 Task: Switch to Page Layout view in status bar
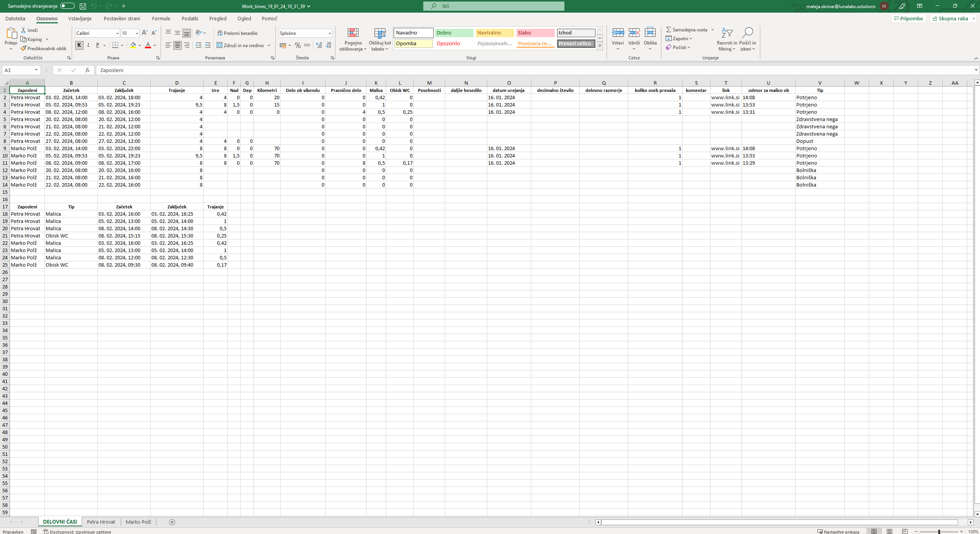pos(890,531)
